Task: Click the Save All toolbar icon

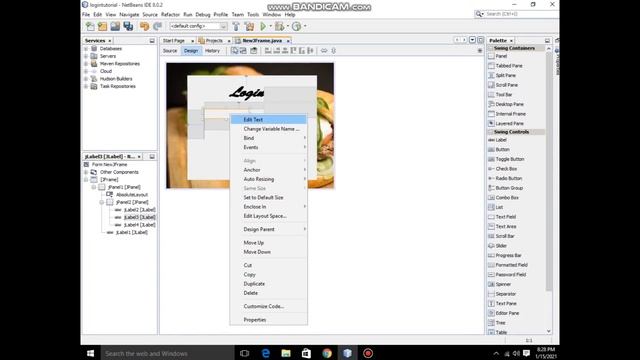Action: point(128,27)
